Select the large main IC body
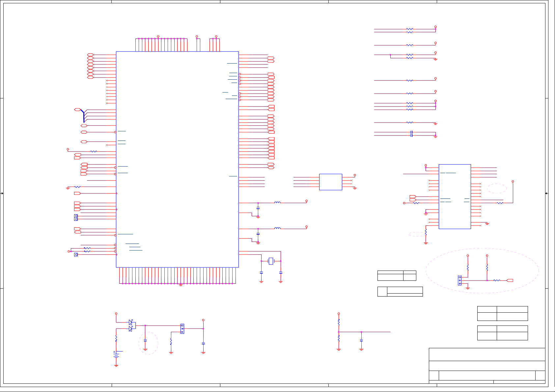 pyautogui.click(x=177, y=159)
